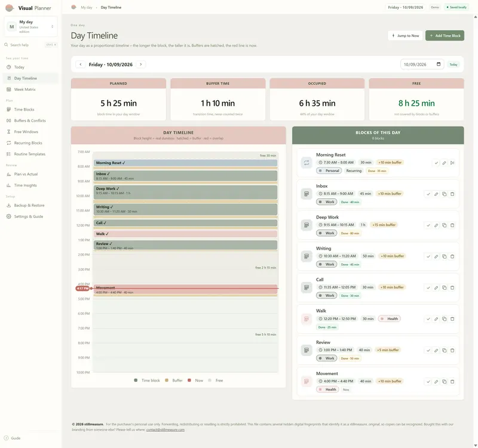Toggle the done checkmark for Deep Work

point(428,226)
